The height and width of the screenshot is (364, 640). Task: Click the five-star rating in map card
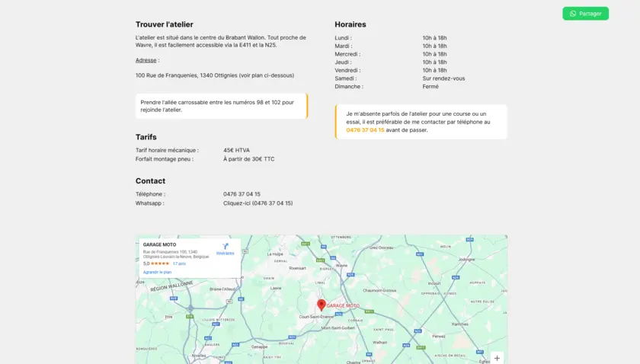click(160, 263)
